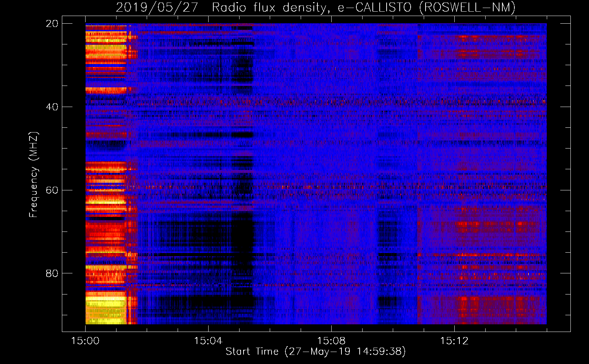589x364 pixels.
Task: Click the 15:00 time axis label
Action: click(x=85, y=341)
